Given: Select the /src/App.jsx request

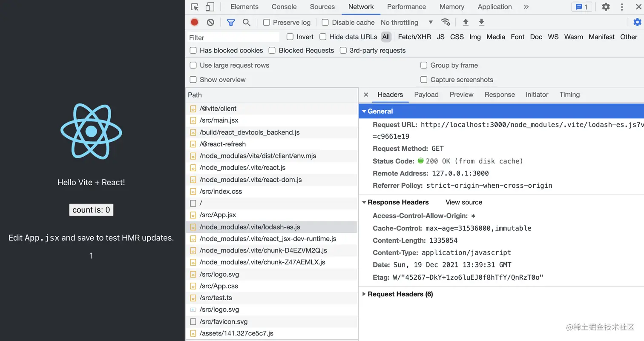Looking at the screenshot, I should click(272, 215).
